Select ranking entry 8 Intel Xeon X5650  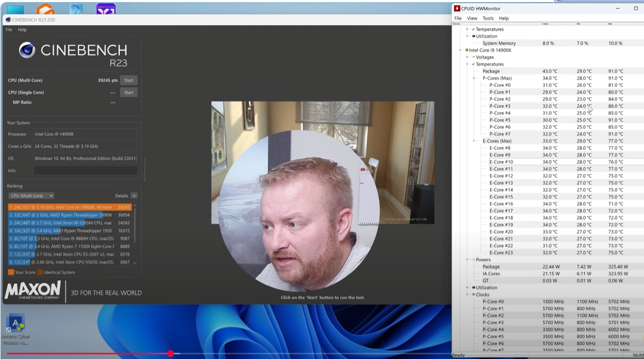pyautogui.click(x=70, y=262)
